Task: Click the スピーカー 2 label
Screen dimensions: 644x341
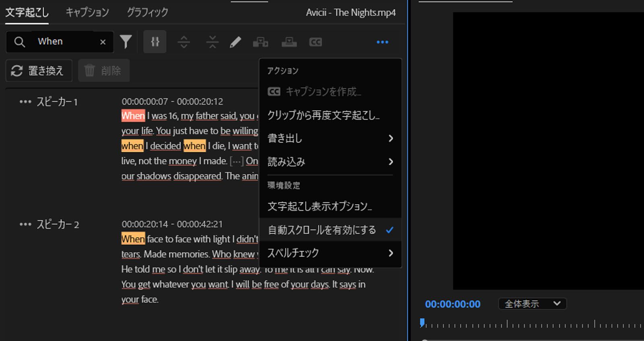Action: point(58,224)
